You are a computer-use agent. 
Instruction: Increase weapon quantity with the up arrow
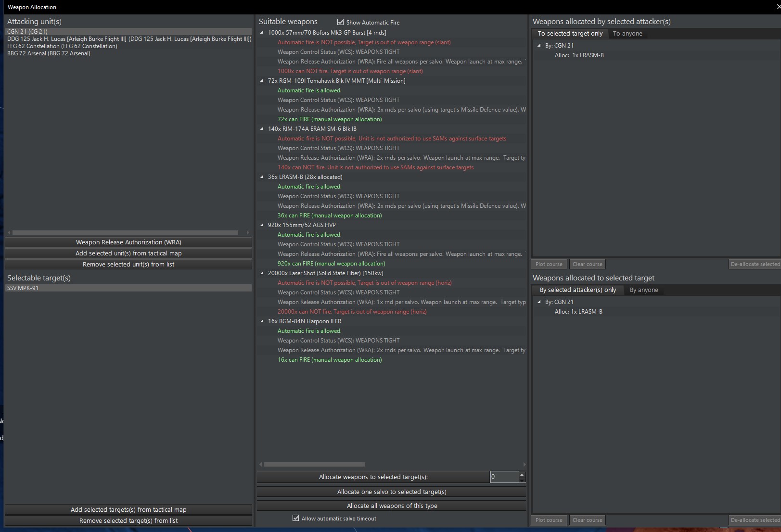pos(522,474)
